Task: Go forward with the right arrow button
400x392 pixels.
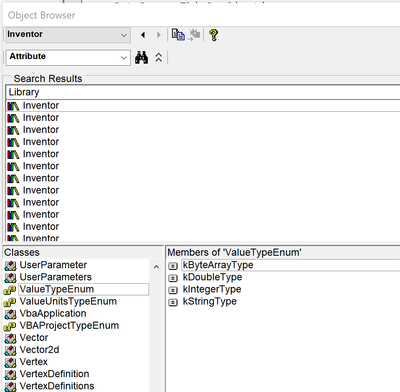Action: (x=159, y=35)
